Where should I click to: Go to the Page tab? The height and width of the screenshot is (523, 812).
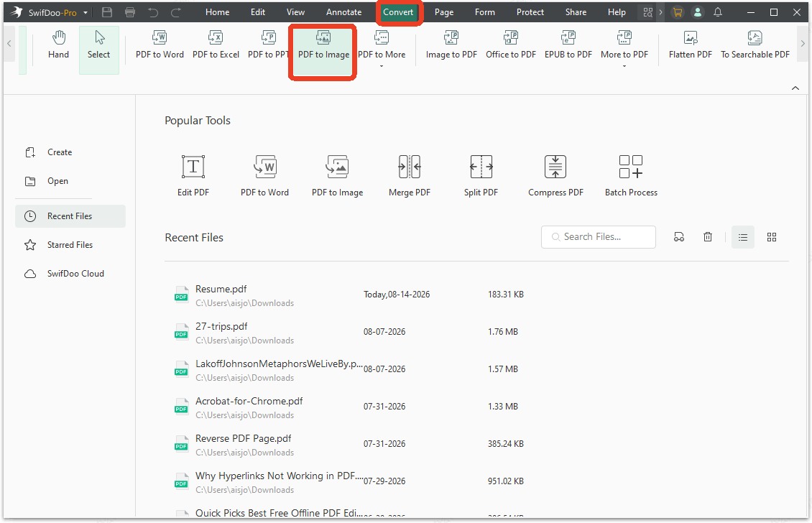[x=444, y=12]
